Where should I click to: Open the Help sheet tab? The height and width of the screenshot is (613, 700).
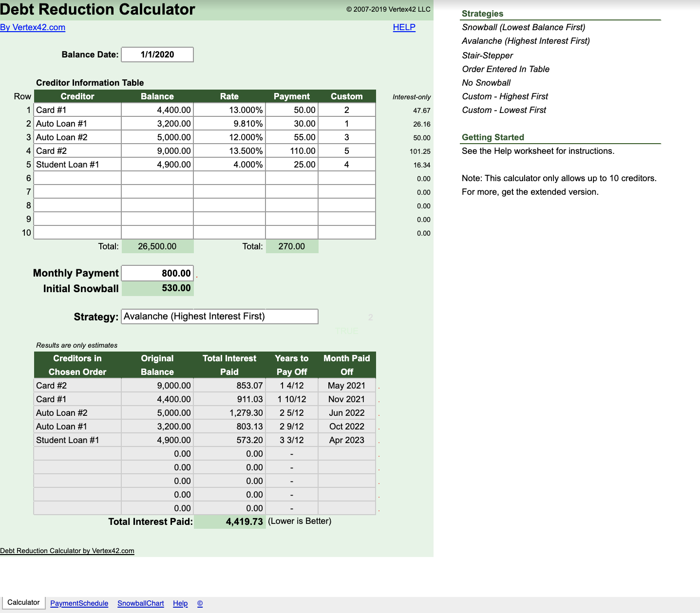point(180,603)
